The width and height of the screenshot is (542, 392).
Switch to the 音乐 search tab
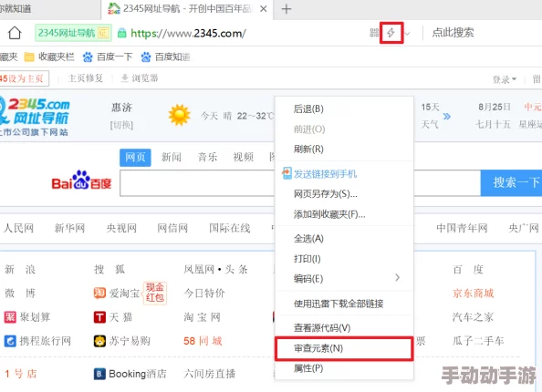point(207,158)
